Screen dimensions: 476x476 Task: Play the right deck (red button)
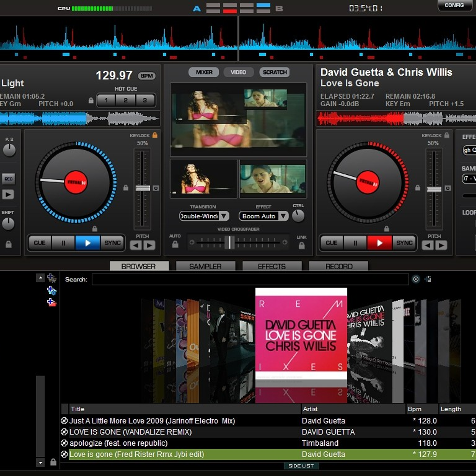[x=379, y=243]
